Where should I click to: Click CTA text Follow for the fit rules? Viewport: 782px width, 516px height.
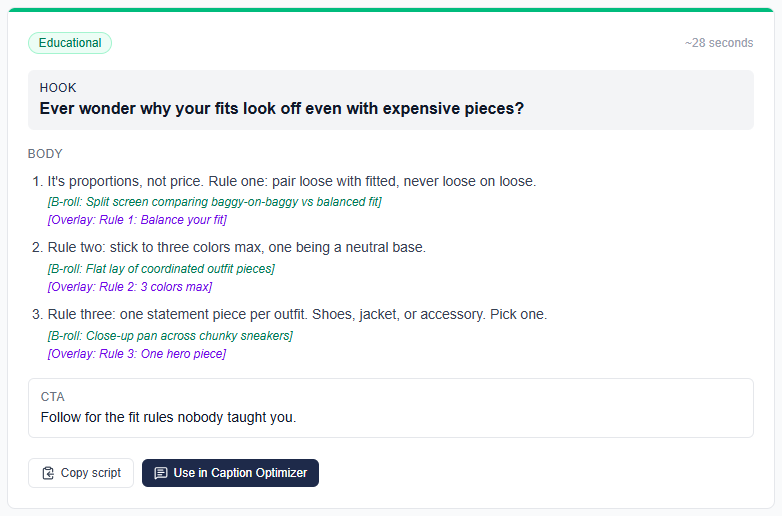point(169,417)
